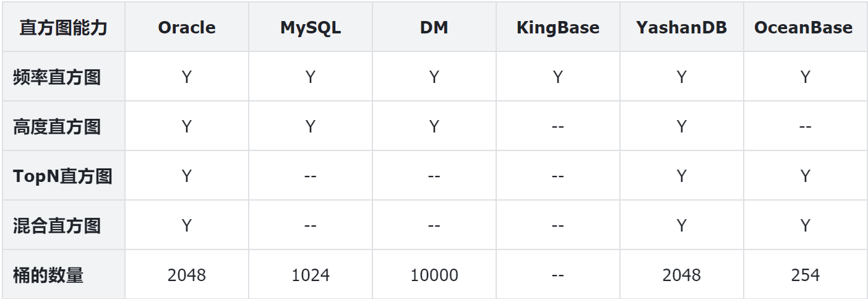The width and height of the screenshot is (868, 299).
Task: Click the 高度直方图 row label
Action: (x=57, y=127)
